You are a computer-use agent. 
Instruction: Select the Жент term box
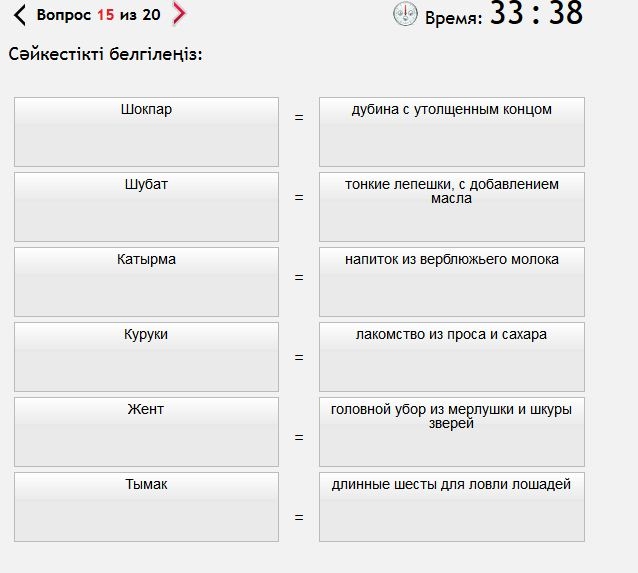[146, 431]
